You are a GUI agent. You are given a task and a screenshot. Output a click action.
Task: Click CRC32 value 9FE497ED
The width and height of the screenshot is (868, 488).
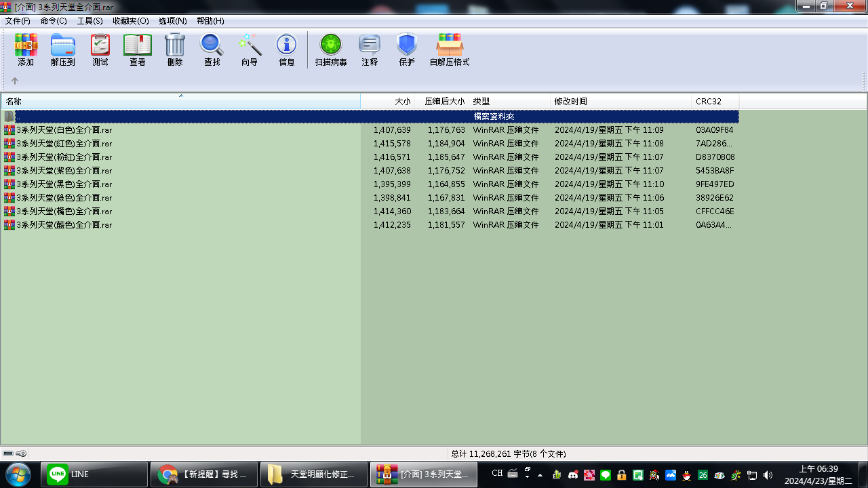(715, 184)
